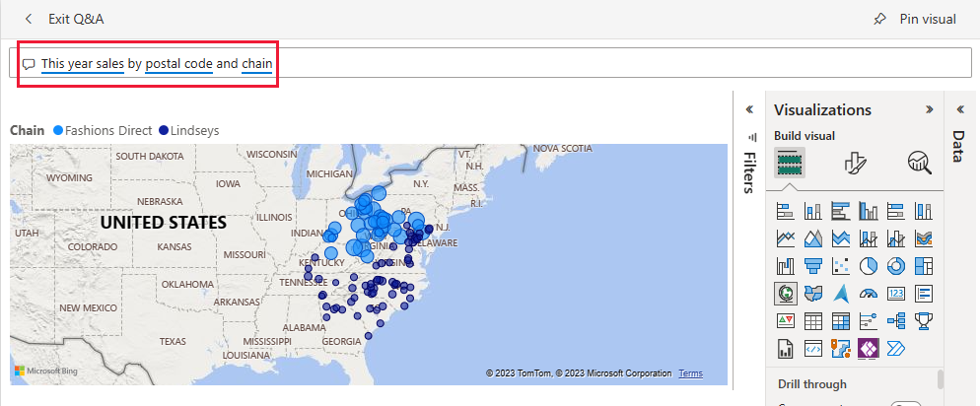Screen dimensions: 980x406
Task: Open the Analytics magnifier tab
Action: (920, 163)
